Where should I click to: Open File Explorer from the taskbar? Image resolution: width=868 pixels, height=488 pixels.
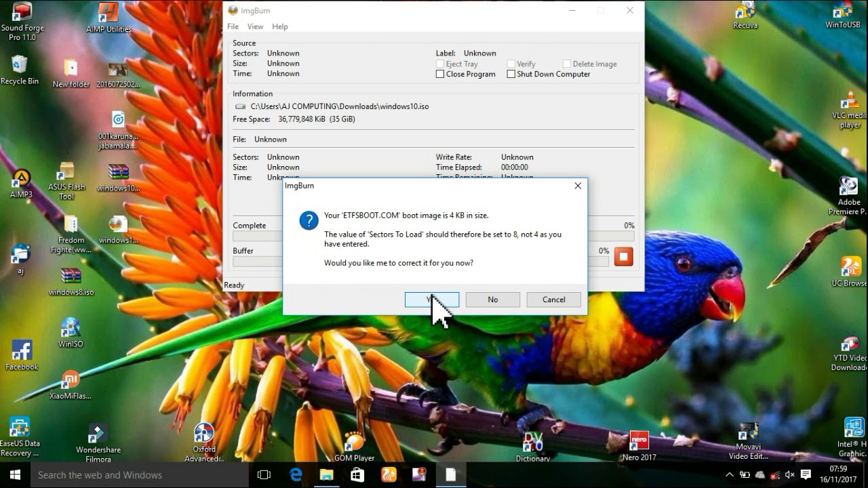click(327, 475)
